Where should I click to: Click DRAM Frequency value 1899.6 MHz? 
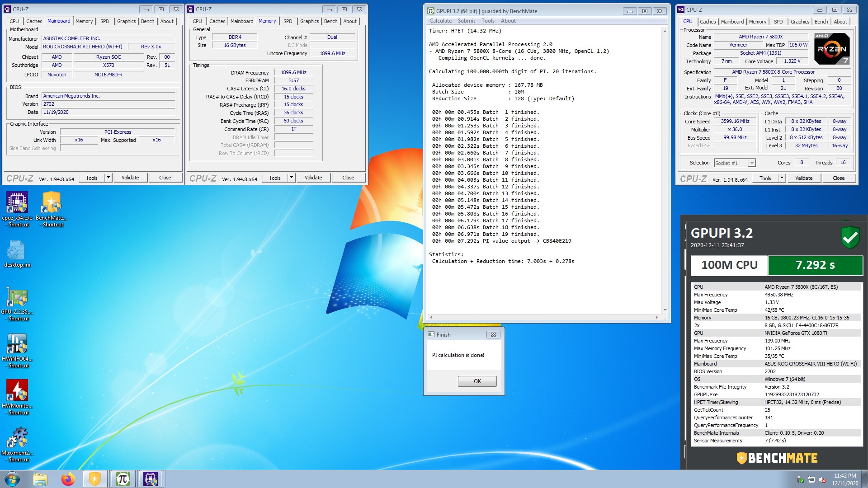[x=293, y=72]
